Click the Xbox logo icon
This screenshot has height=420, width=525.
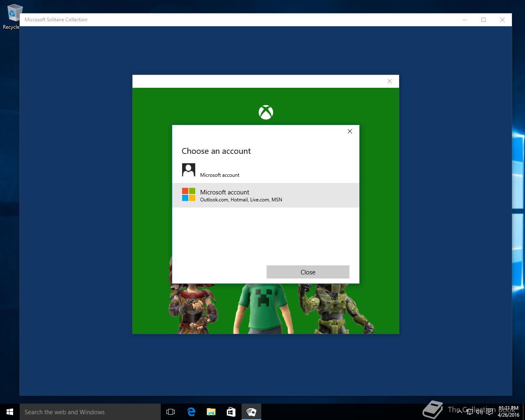click(x=266, y=112)
